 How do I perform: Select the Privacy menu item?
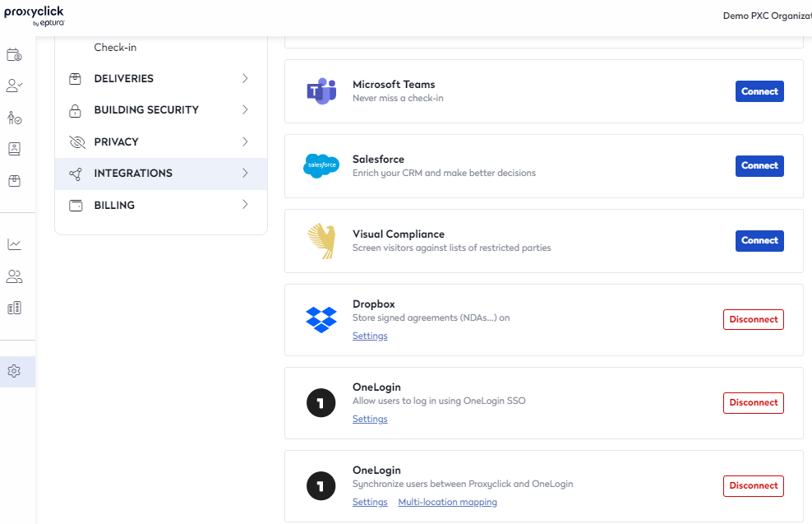pyautogui.click(x=161, y=142)
